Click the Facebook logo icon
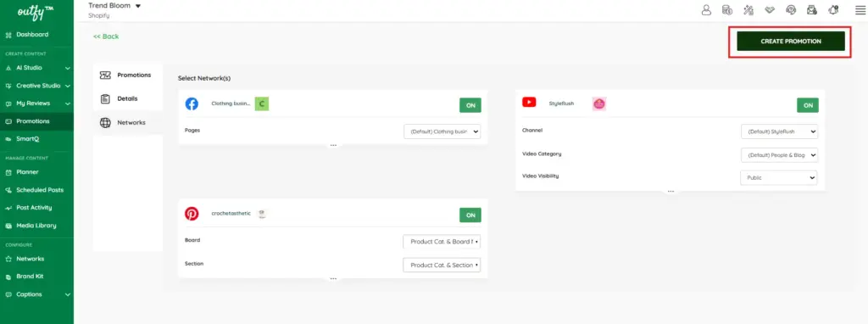The height and width of the screenshot is (324, 868). click(192, 103)
